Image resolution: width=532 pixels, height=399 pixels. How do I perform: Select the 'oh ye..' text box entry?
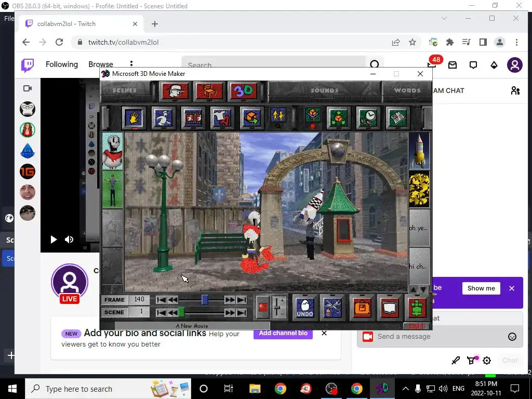click(x=419, y=228)
